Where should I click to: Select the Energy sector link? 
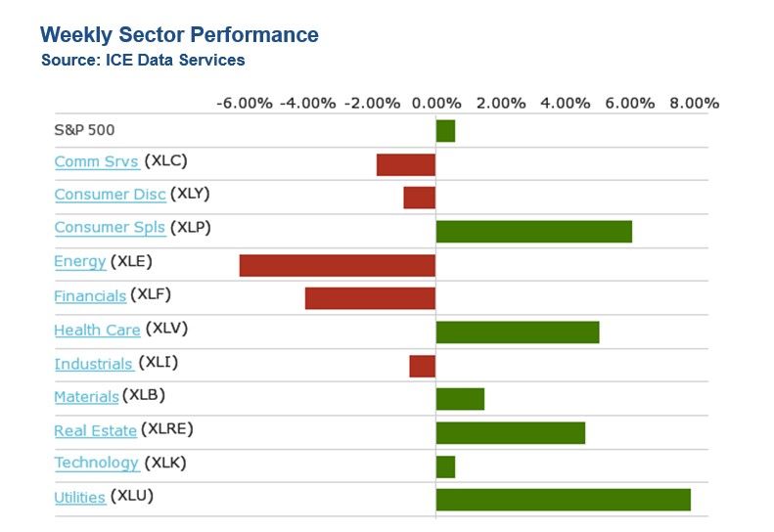coord(80,261)
